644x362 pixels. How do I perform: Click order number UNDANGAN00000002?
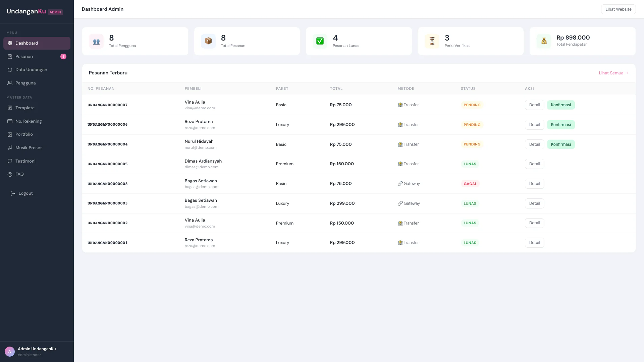pos(107,223)
